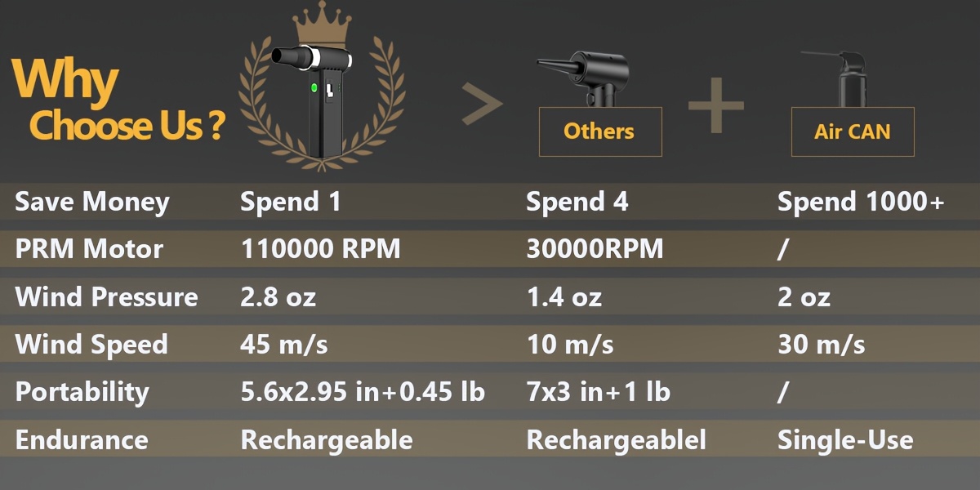Image resolution: width=980 pixels, height=490 pixels.
Task: Click the Single-Use endurance cell
Action: [845, 441]
